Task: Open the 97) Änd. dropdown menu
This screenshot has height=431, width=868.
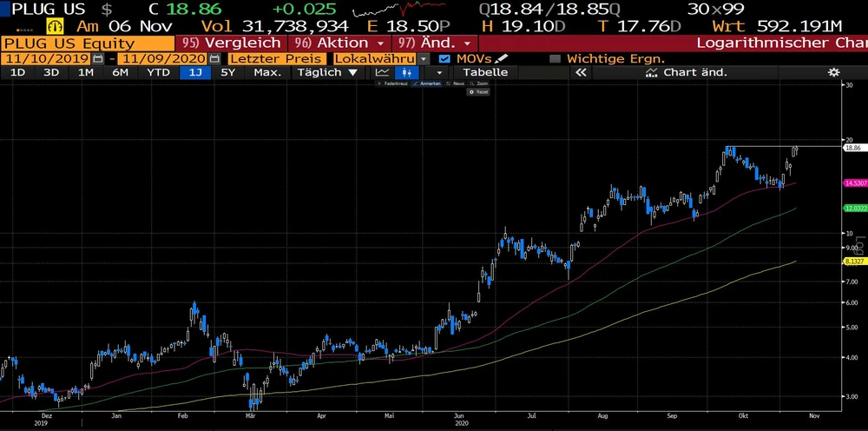Action: click(435, 43)
